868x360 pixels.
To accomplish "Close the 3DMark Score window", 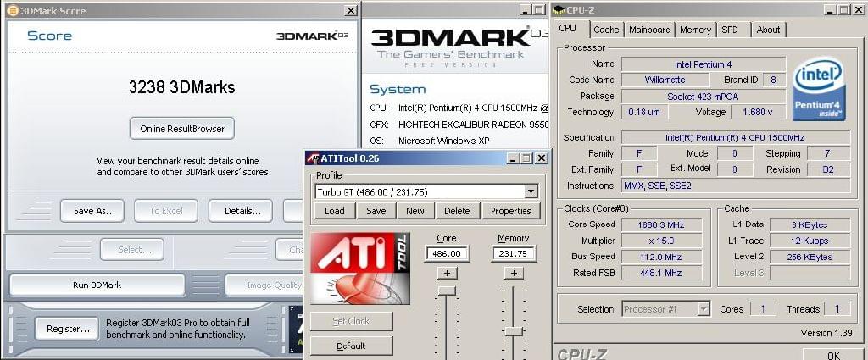I will [351, 10].
